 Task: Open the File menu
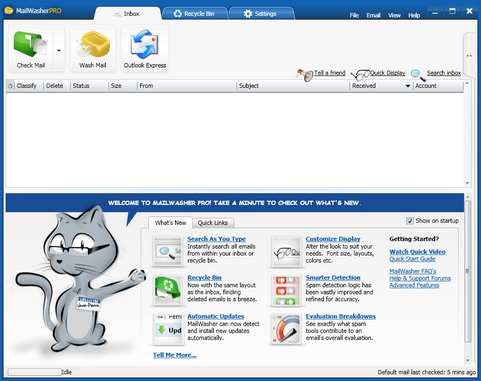(x=354, y=15)
